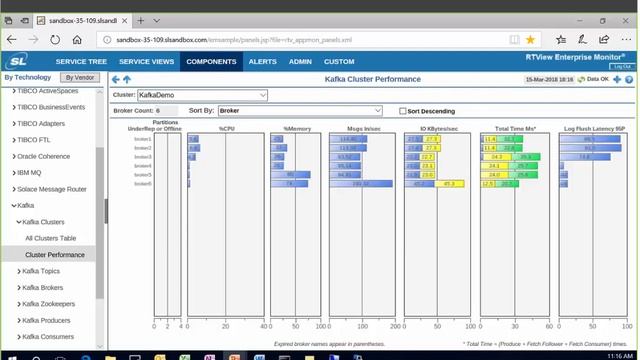640x360 pixels.
Task: Click sidebar scrollbar down arrow
Action: [x=100, y=346]
